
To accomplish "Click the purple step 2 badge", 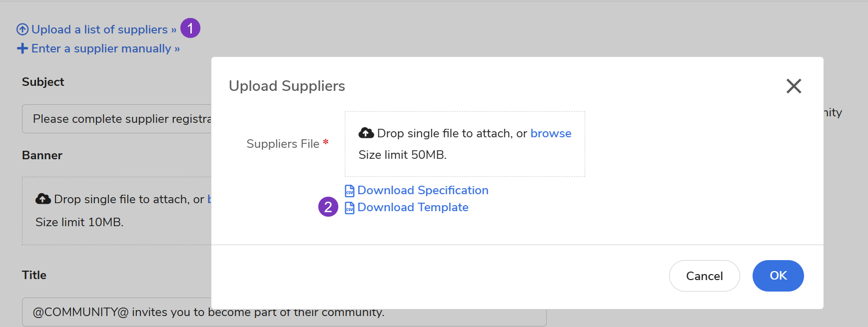I will coord(328,207).
